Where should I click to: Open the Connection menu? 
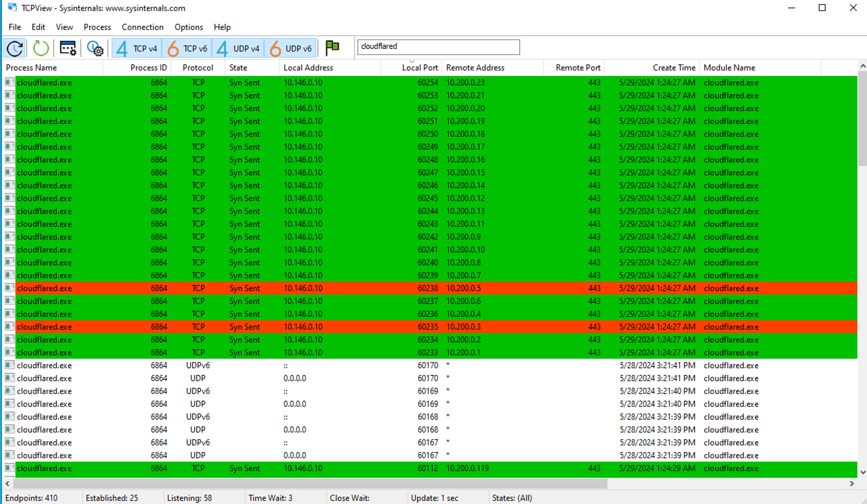142,27
